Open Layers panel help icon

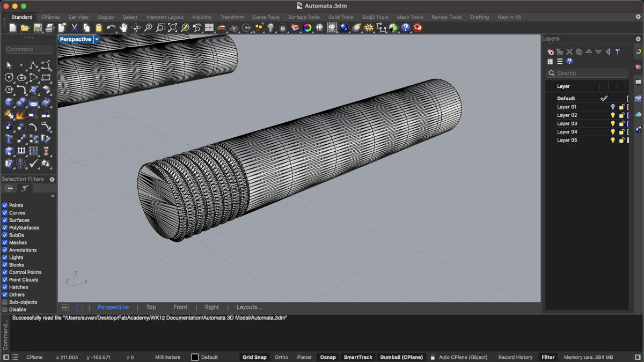click(569, 61)
